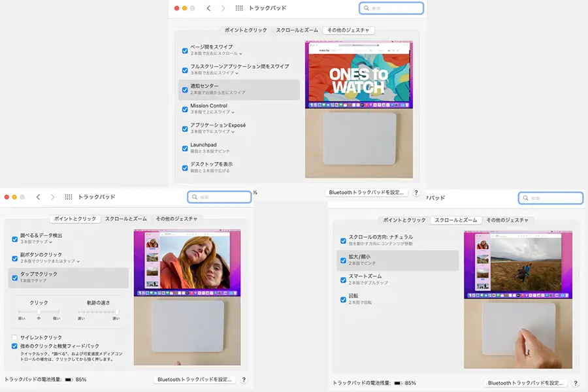Click ONES to WATCH preview video

(x=359, y=74)
